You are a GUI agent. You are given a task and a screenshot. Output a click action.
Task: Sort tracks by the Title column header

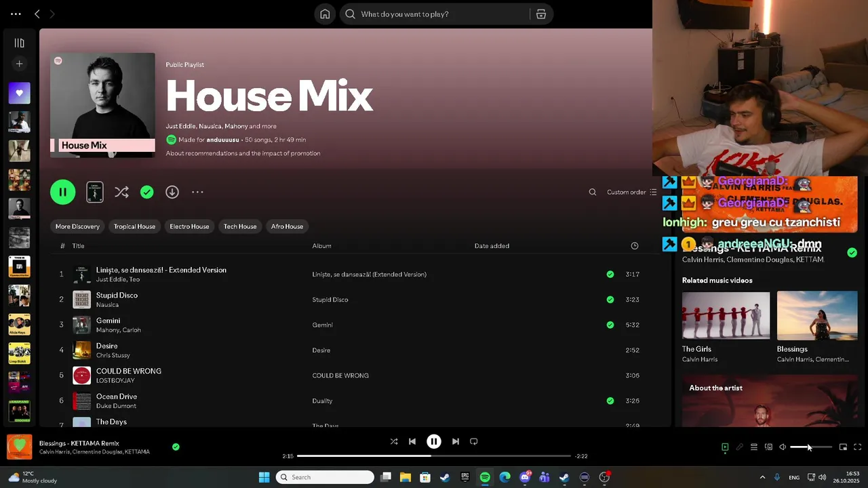click(x=78, y=246)
